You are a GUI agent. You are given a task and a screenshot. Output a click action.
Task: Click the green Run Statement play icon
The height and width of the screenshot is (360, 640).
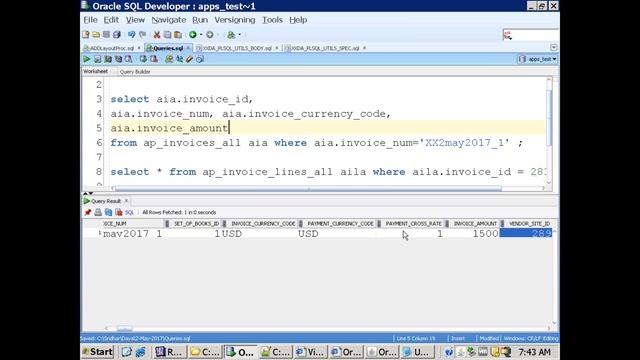[x=87, y=59]
